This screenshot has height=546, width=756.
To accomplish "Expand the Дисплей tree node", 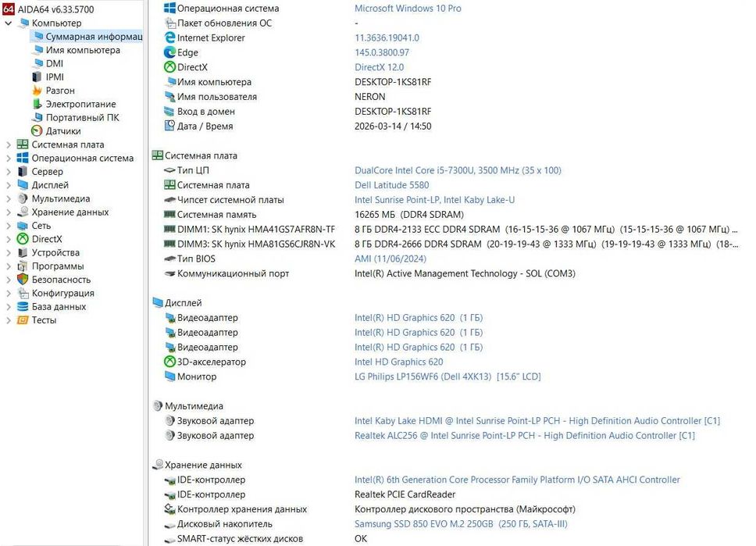I will tap(8, 184).
